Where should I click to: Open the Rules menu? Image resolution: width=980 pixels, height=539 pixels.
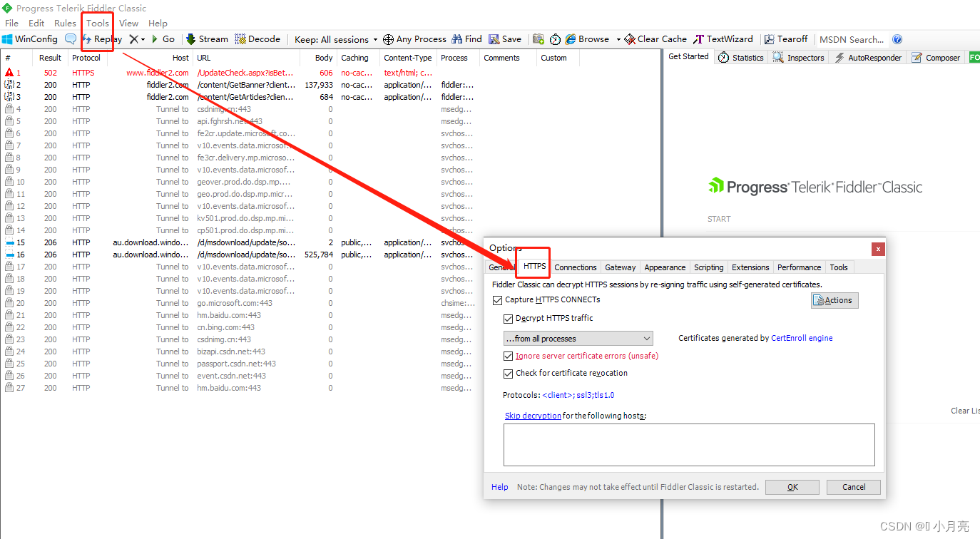(x=65, y=23)
